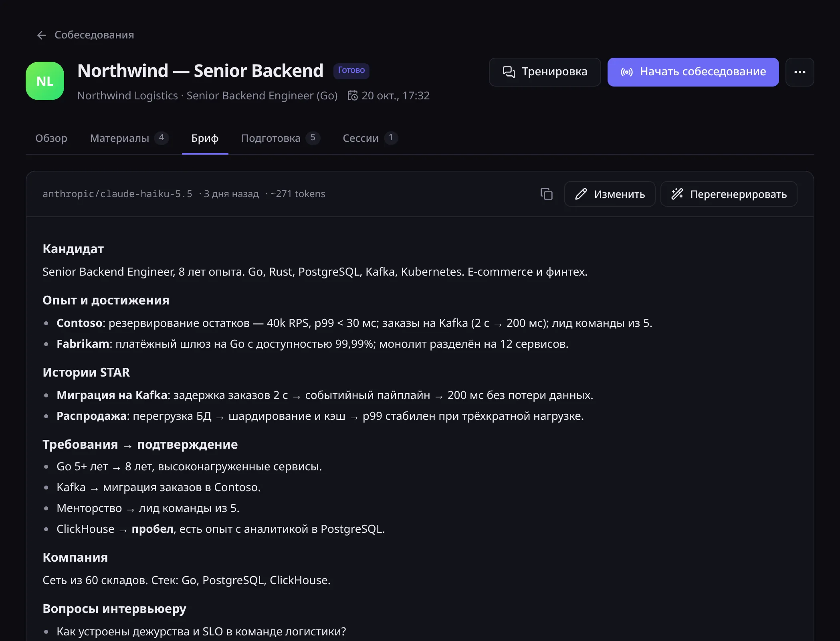Click Перегенерировать to regenerate the brief
Viewport: 840px width, 641px height.
coord(729,194)
